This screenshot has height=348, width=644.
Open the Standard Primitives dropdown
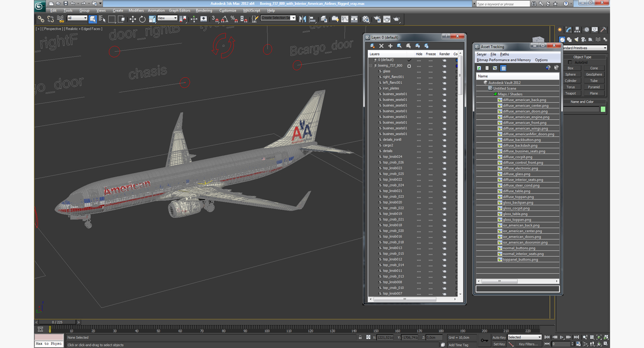tap(585, 48)
